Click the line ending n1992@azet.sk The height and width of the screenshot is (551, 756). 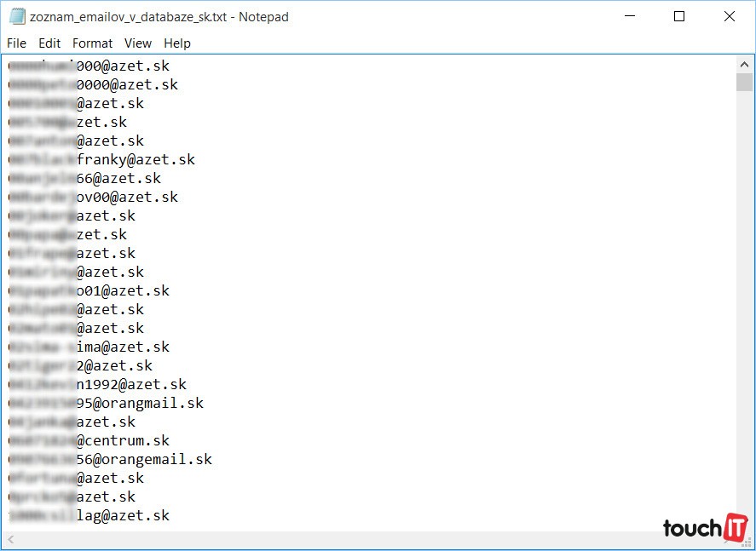coord(97,384)
